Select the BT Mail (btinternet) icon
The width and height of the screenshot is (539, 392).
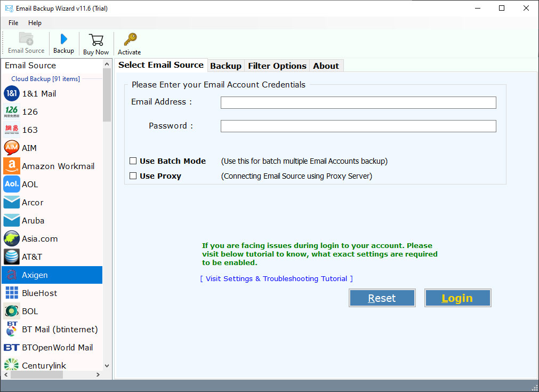pyautogui.click(x=12, y=330)
